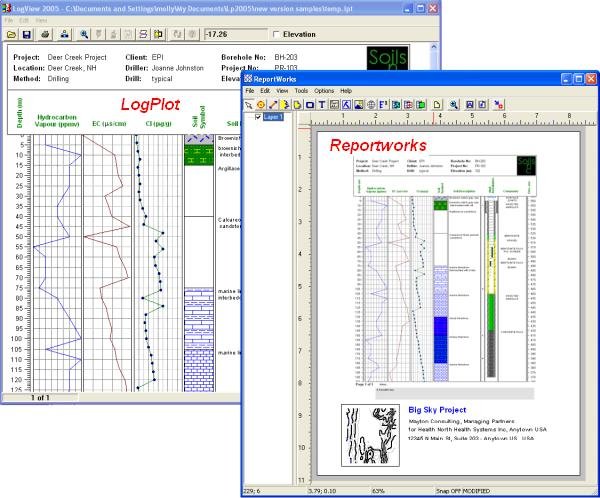The height and width of the screenshot is (498, 600).
Task: Select the yellow polyline tool in ReportWorks
Action: 285,104
